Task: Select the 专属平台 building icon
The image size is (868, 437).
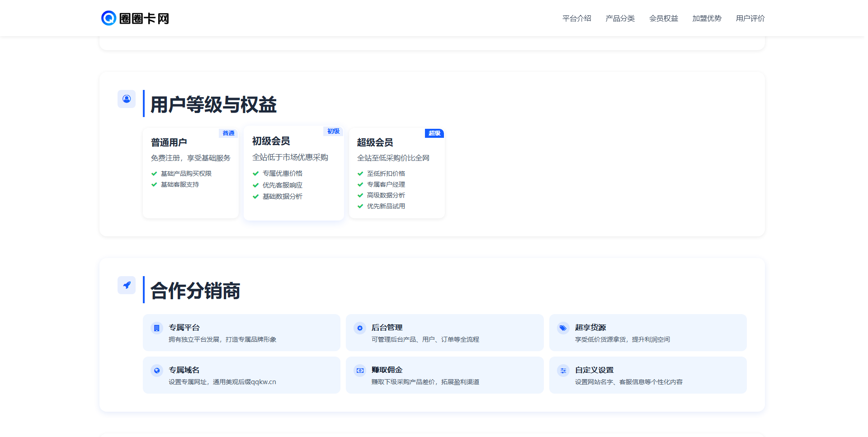Action: pyautogui.click(x=157, y=328)
